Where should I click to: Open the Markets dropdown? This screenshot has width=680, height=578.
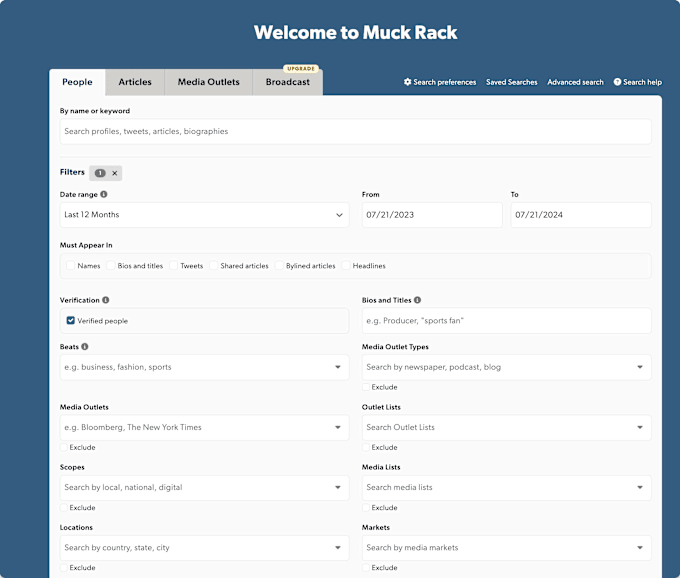tap(507, 548)
